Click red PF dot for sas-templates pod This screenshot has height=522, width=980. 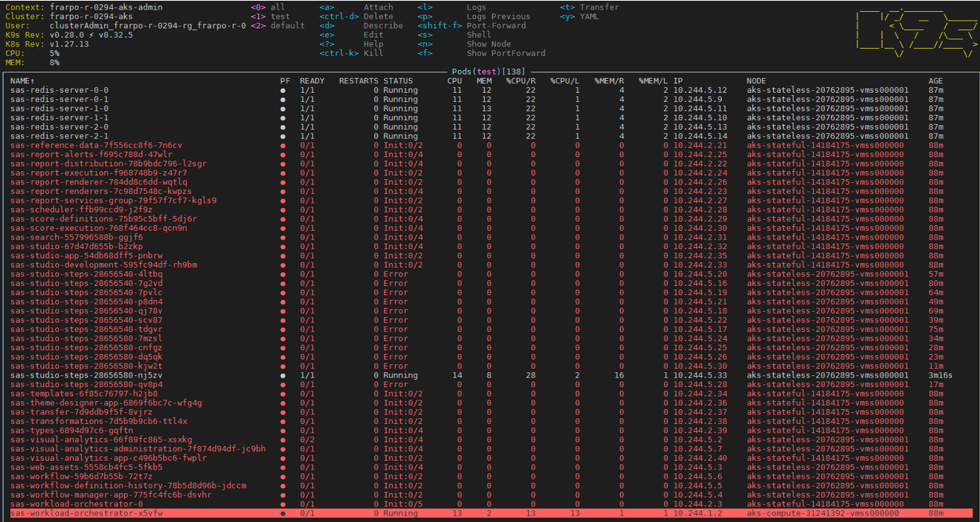(283, 394)
